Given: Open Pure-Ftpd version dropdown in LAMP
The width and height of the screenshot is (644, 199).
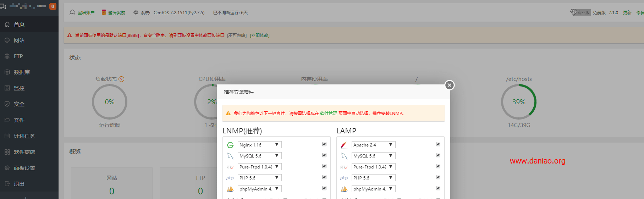Looking at the screenshot, I should 374,167.
